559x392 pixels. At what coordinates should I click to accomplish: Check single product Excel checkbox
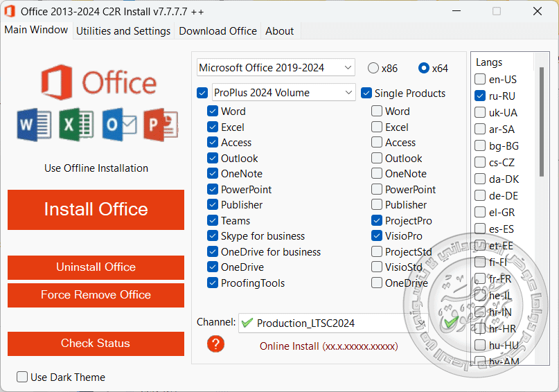pos(377,127)
